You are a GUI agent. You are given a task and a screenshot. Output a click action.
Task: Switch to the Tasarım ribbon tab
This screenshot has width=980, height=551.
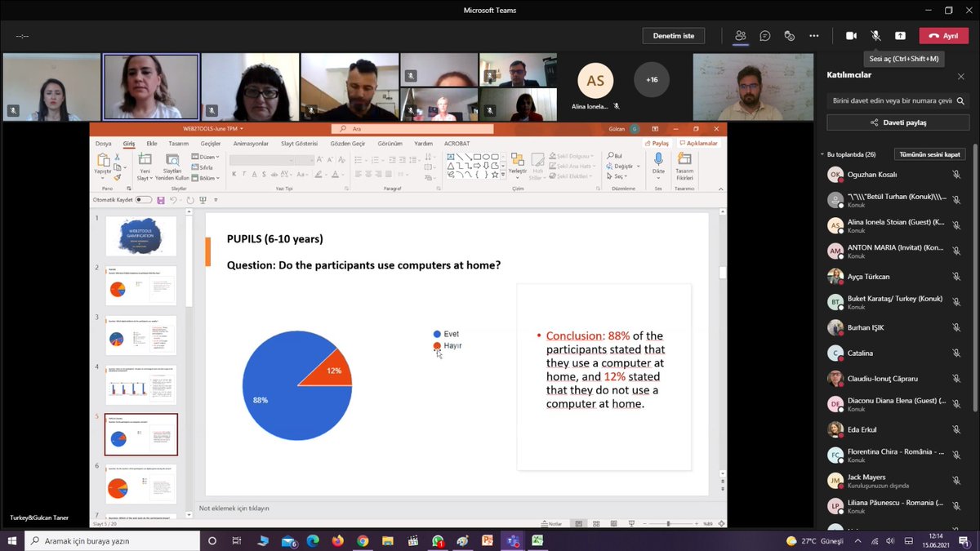(178, 143)
